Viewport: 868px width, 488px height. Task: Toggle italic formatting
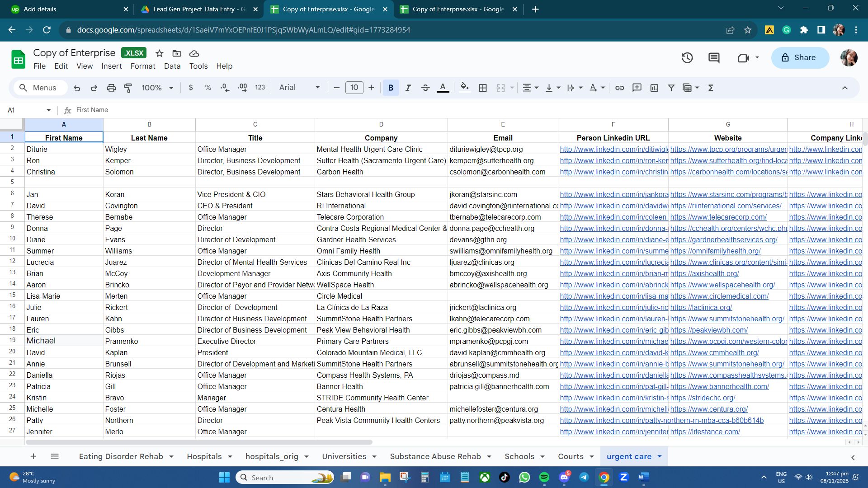(x=408, y=88)
